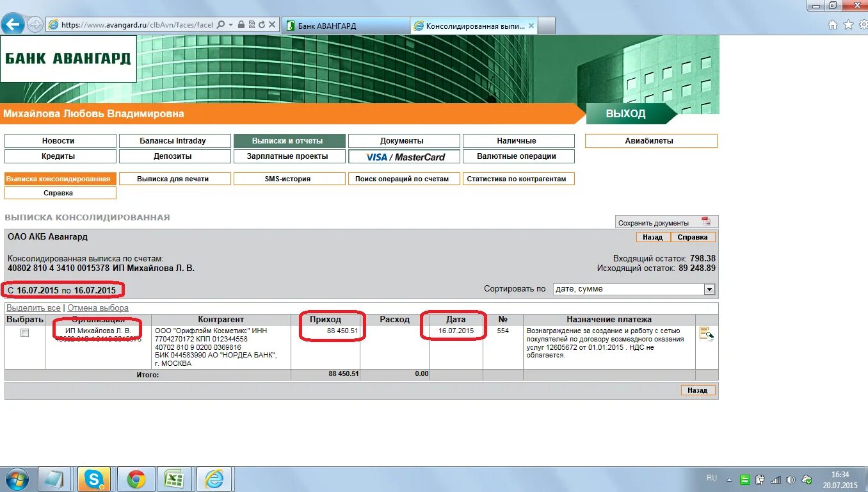Open the VISA / MasterCard section
Viewport: 868px width, 492px height.
point(404,156)
